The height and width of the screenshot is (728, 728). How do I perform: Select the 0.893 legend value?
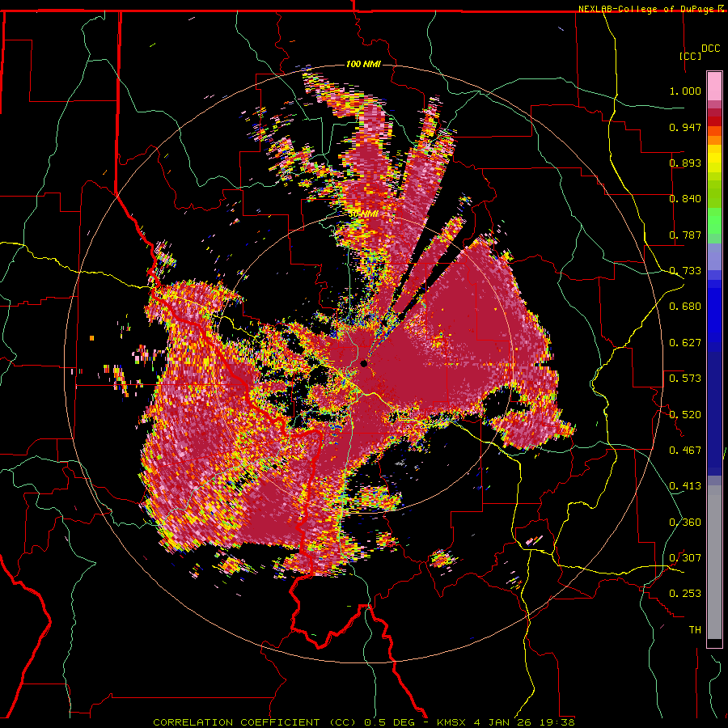[x=685, y=163]
